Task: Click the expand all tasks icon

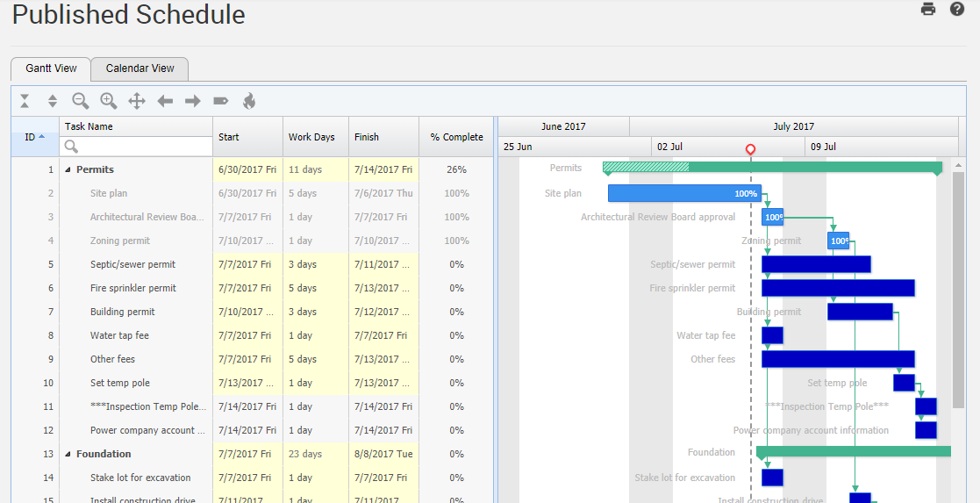Action: coord(53,101)
